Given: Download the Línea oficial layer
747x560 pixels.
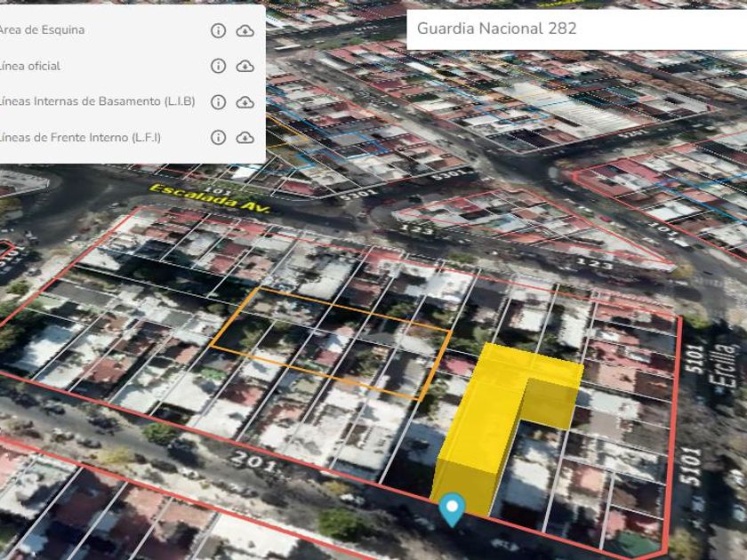Looking at the screenshot, I should [x=245, y=66].
